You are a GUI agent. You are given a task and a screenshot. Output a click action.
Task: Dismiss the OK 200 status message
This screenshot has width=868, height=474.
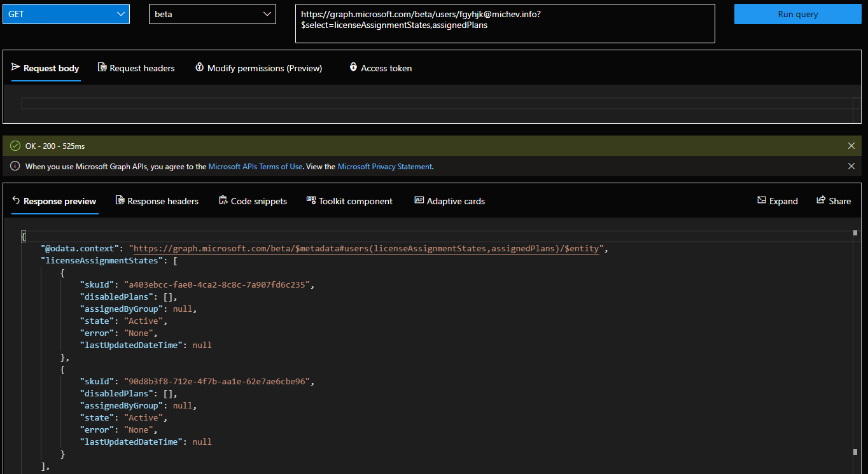click(851, 146)
